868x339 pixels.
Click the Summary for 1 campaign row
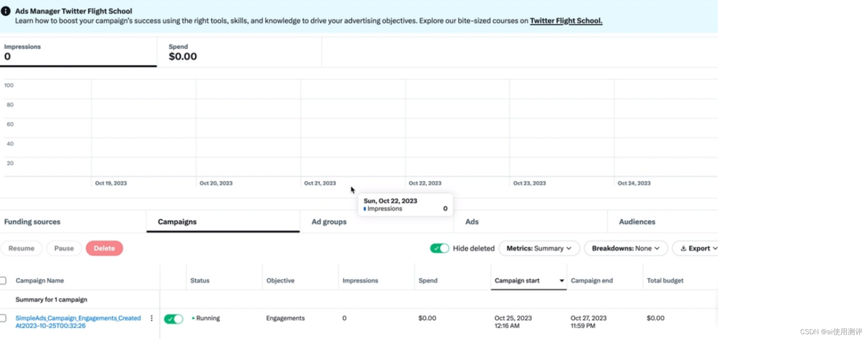(51, 299)
